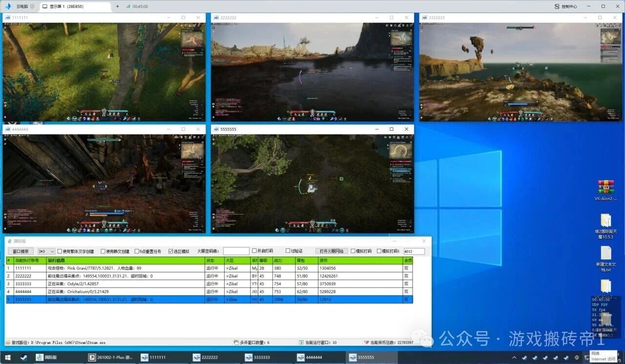Select table row for account 3333333
Screen dimensions: 625x364
209,284
